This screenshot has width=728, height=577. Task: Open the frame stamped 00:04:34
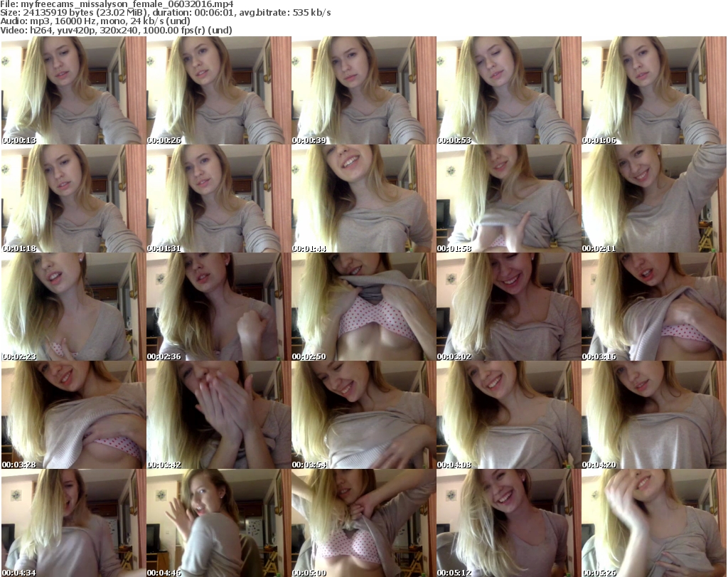click(73, 523)
